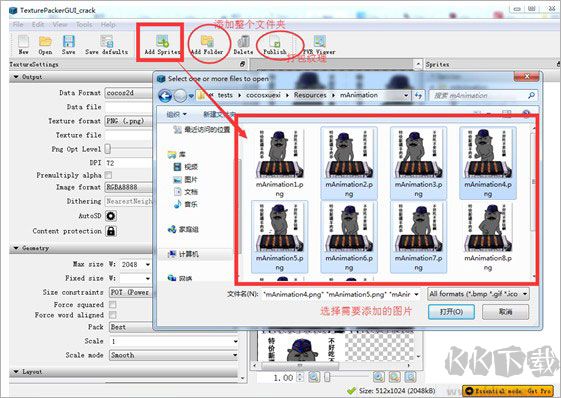Collapse the Output section
This screenshot has height=398, width=561.
pos(16,77)
